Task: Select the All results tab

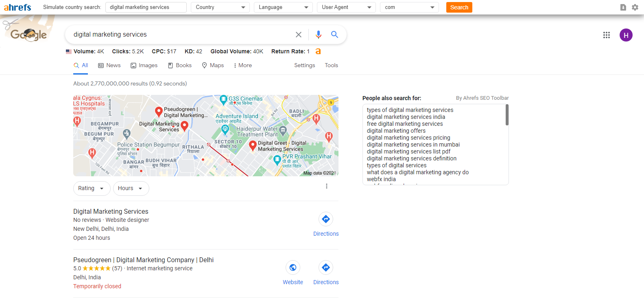Action: (81, 65)
